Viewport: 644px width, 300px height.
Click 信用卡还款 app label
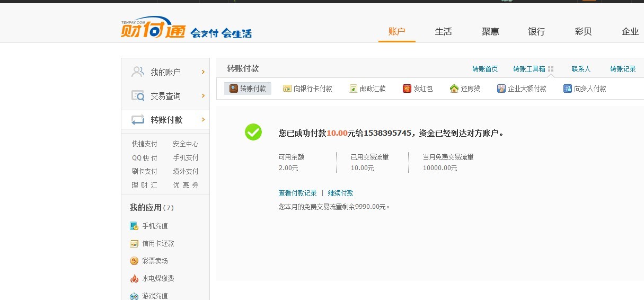click(x=158, y=243)
